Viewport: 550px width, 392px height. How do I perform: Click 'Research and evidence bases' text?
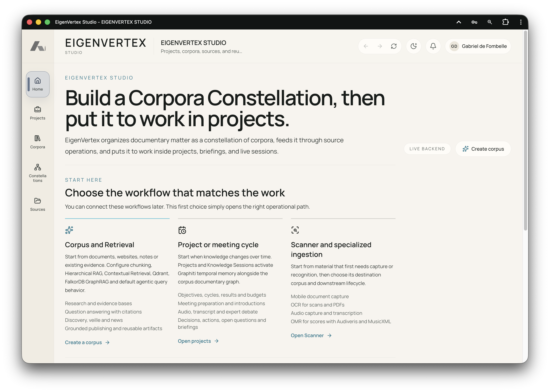pyautogui.click(x=98, y=303)
